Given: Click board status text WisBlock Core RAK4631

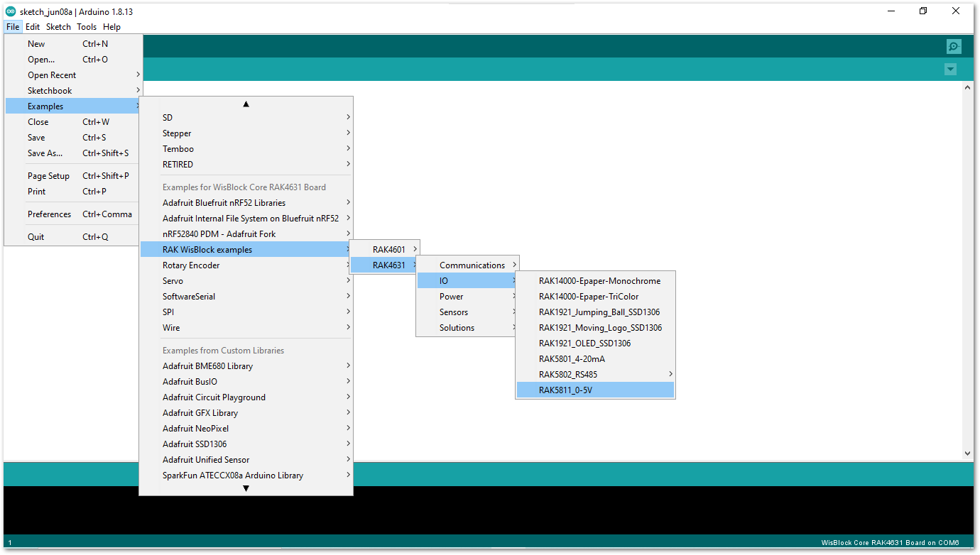Looking at the screenshot, I should pyautogui.click(x=890, y=543).
